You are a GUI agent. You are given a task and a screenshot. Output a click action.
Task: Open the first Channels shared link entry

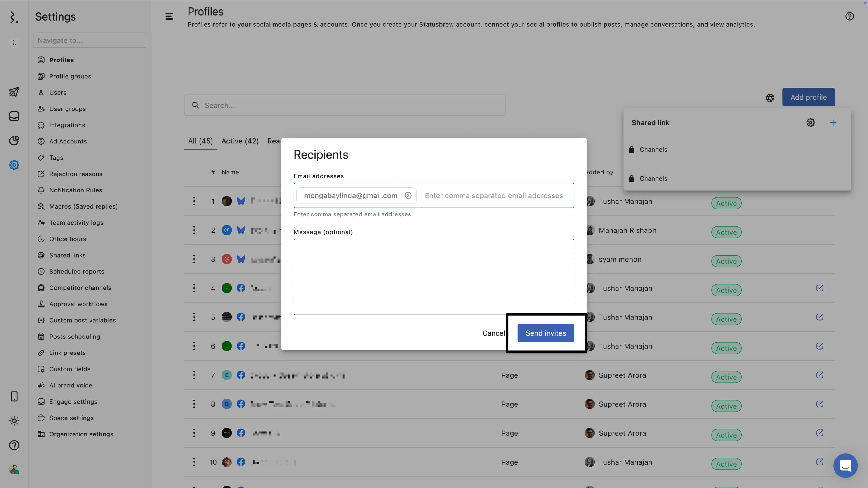coord(653,150)
